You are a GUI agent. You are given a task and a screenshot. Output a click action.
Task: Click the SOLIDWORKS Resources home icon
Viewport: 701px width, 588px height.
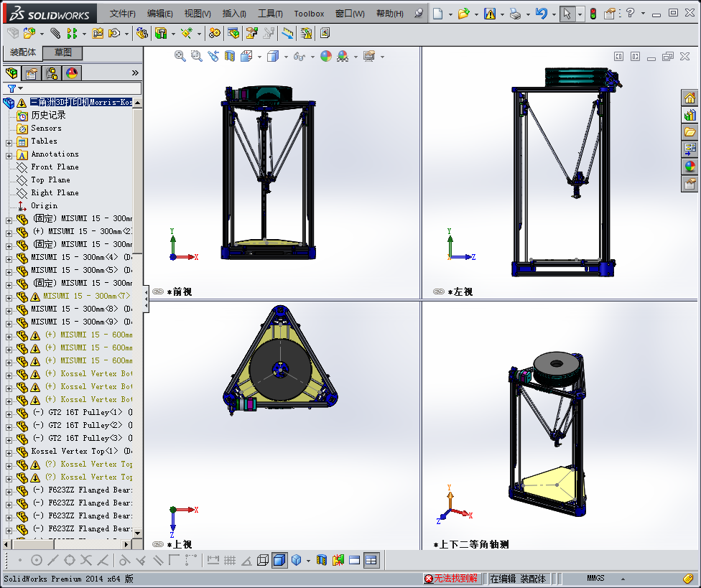(690, 97)
